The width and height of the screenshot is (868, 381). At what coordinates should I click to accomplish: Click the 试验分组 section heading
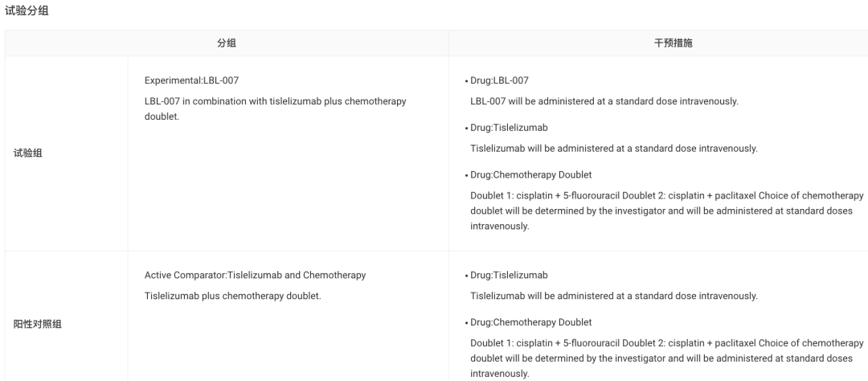coord(27,10)
